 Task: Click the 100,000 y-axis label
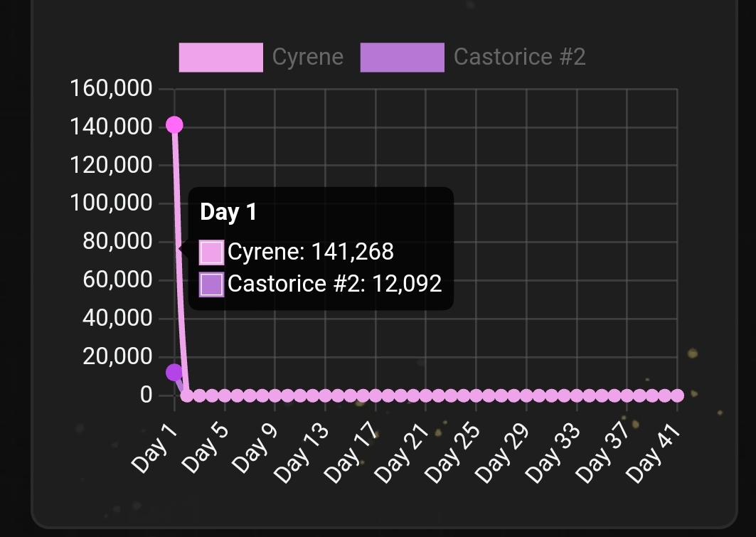[x=111, y=203]
